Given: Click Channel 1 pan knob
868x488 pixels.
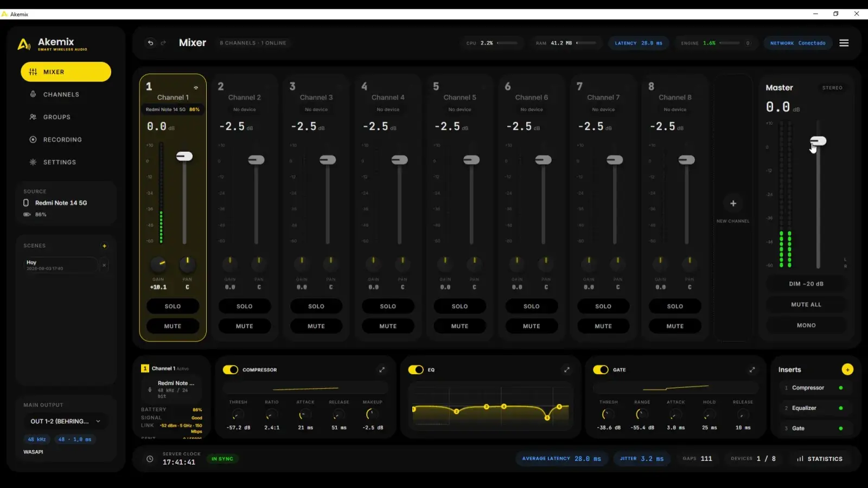Looking at the screenshot, I should 187,264.
